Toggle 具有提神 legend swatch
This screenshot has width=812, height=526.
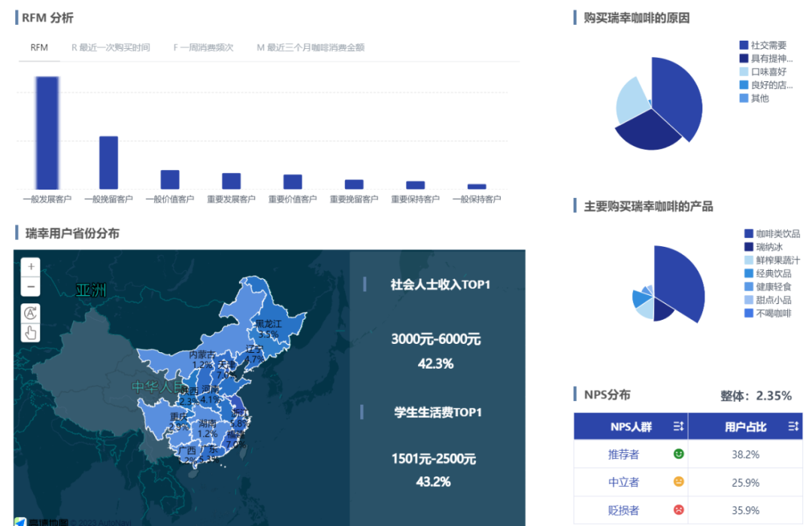coord(744,59)
